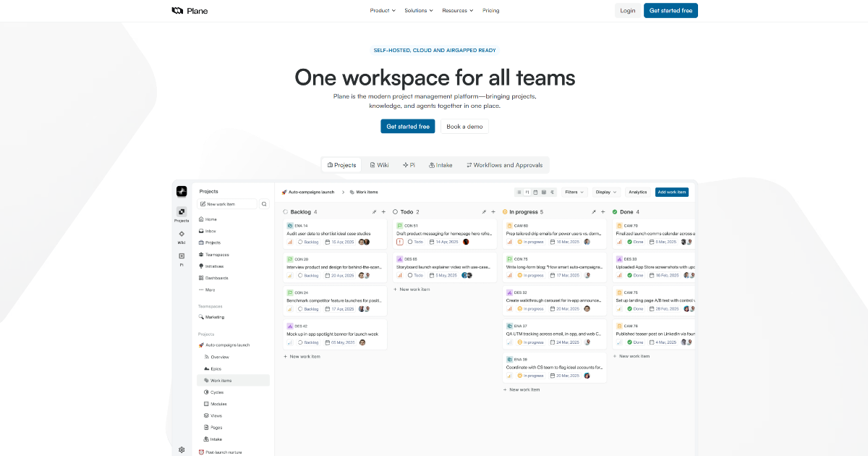Click the plus icon in the Backlog column header
The height and width of the screenshot is (456, 868).
383,212
